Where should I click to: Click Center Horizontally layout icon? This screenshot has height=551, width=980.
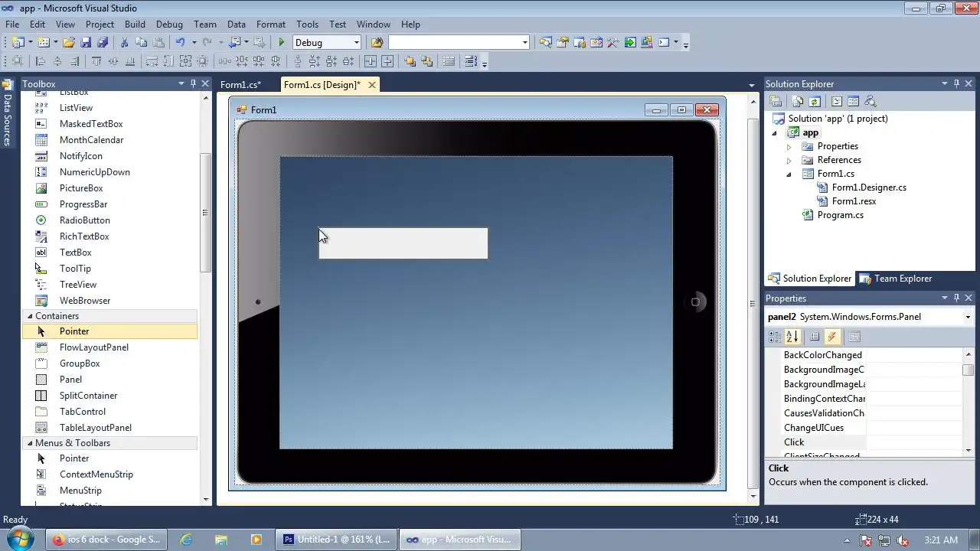point(371,62)
